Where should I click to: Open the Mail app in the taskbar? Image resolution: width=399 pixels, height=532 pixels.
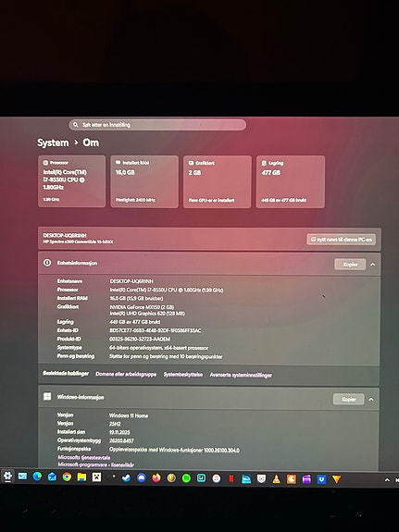(22, 476)
